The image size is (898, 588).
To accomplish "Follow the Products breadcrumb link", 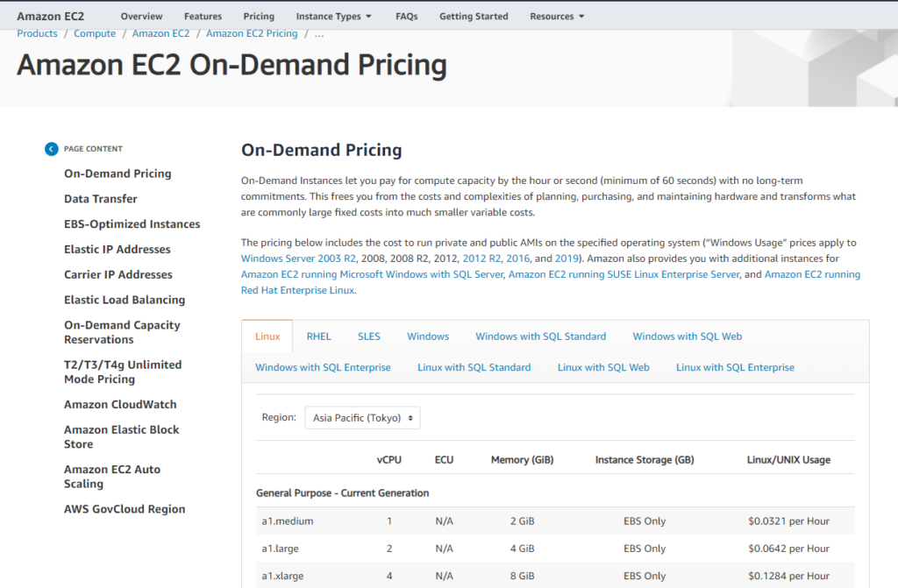I will pos(37,34).
